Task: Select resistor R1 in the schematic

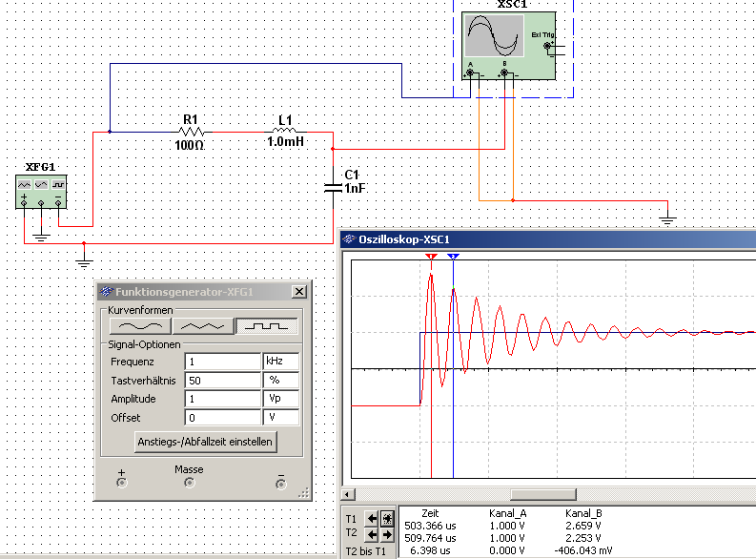Action: [x=192, y=132]
